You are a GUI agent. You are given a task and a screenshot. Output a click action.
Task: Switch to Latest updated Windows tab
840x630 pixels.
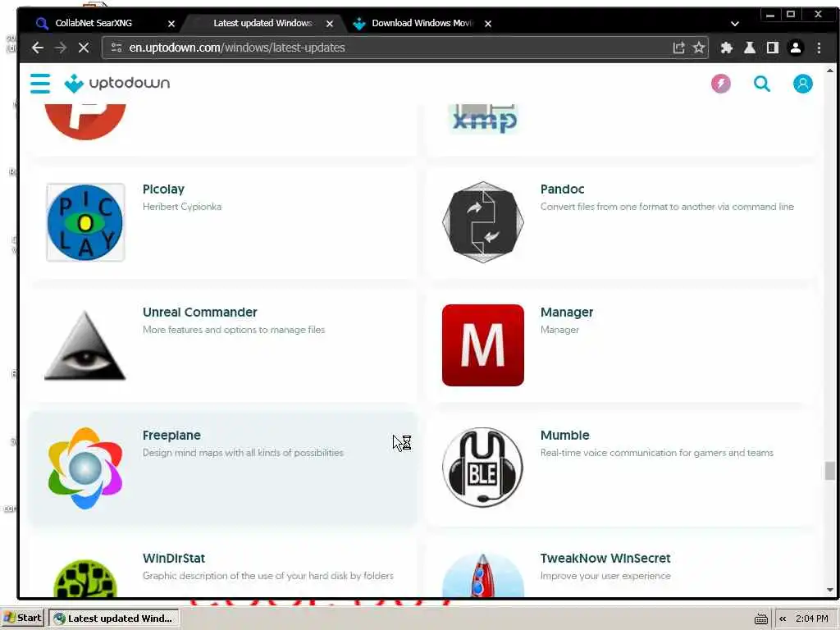pyautogui.click(x=262, y=23)
